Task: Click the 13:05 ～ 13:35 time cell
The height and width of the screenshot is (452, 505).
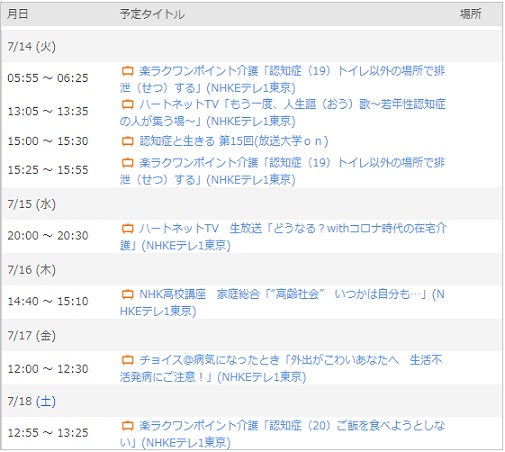Action: click(x=48, y=111)
